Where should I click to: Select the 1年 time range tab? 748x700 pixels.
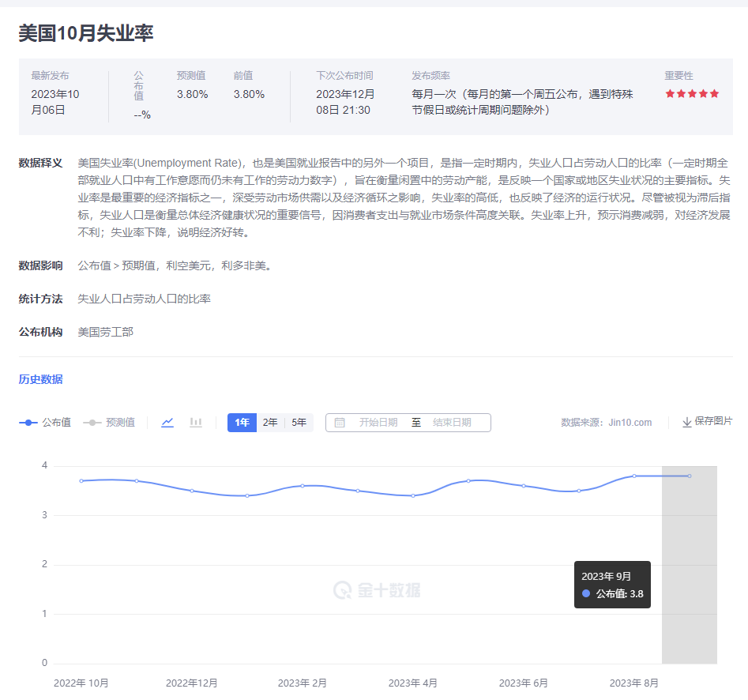[242, 423]
